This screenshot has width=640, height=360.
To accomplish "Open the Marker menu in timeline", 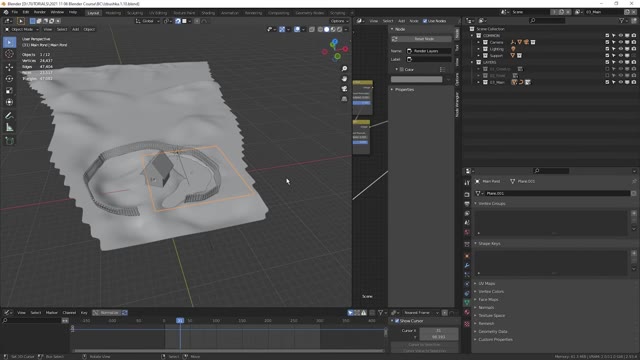I will (x=52, y=313).
